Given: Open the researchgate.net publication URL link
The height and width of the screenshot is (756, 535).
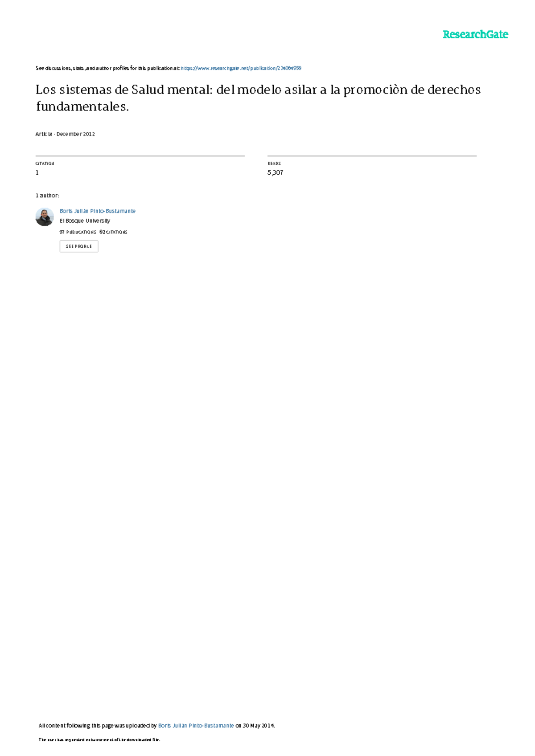Looking at the screenshot, I should tap(241, 68).
